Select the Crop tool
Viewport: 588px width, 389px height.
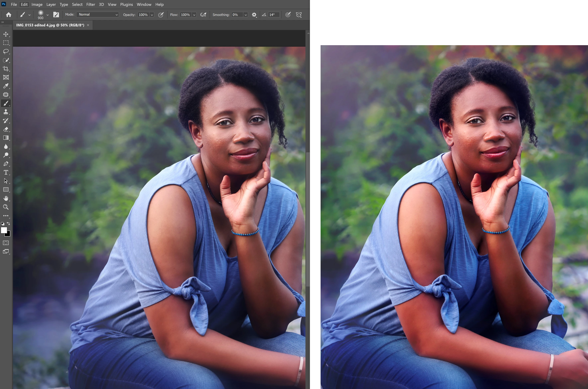point(6,69)
